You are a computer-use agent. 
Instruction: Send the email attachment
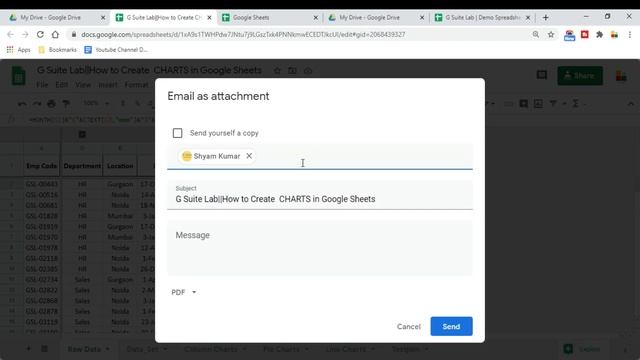[451, 327]
